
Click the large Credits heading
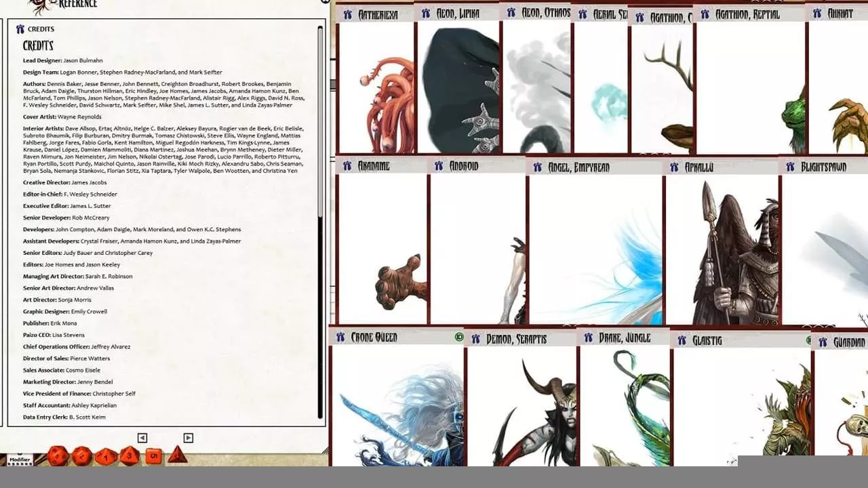[x=38, y=45]
